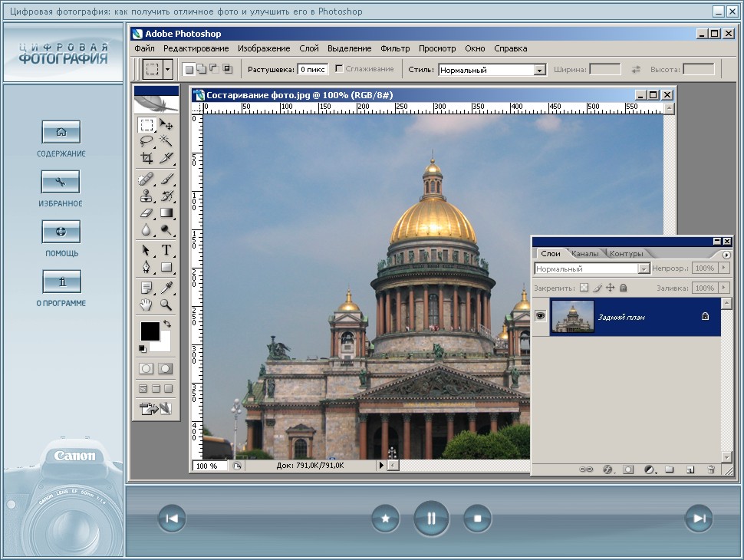Delete layer using trash icon
Image resolution: width=744 pixels, height=560 pixels.
(x=711, y=469)
